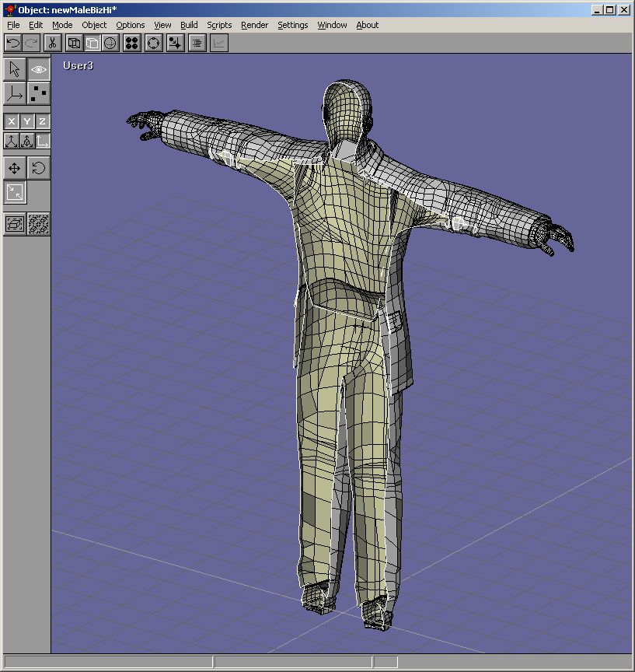Click the undo arrow in the toolbar

pyautogui.click(x=13, y=44)
